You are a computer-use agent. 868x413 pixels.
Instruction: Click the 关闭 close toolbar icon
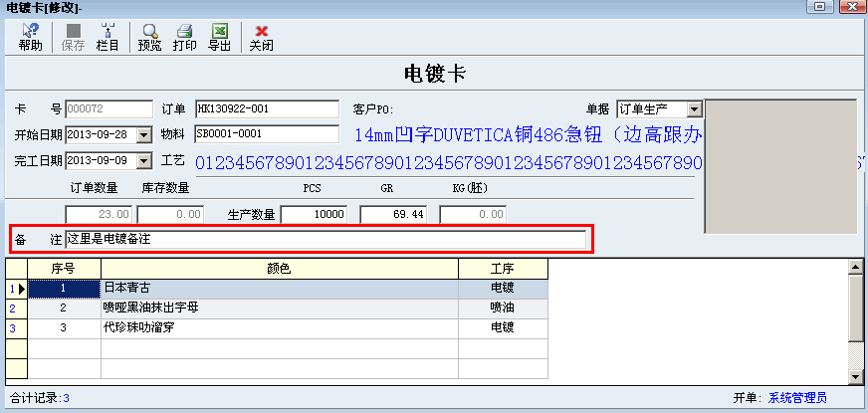261,38
